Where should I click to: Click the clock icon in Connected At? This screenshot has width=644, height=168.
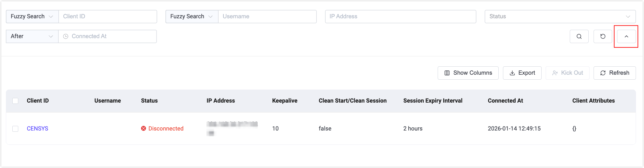click(66, 37)
